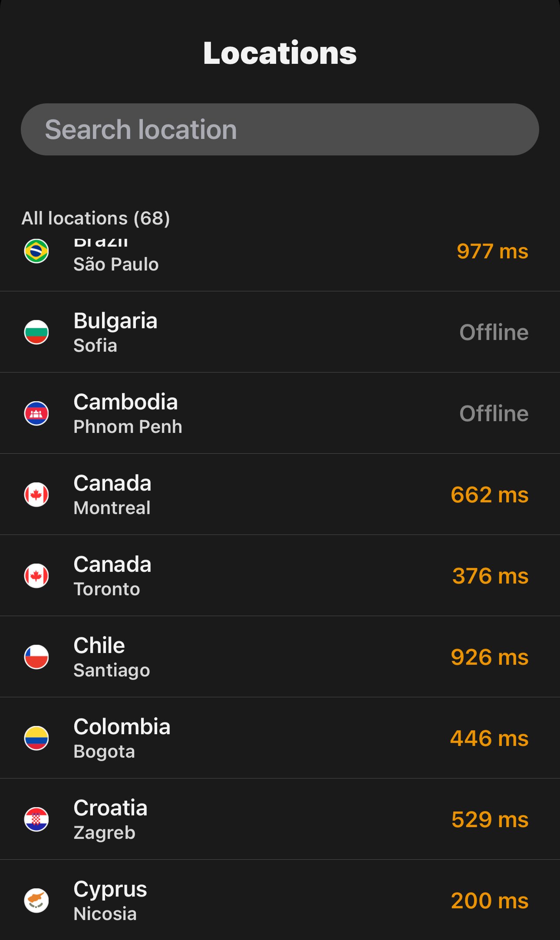Click the Canada flag beside Montreal
560x940 pixels.
(36, 495)
